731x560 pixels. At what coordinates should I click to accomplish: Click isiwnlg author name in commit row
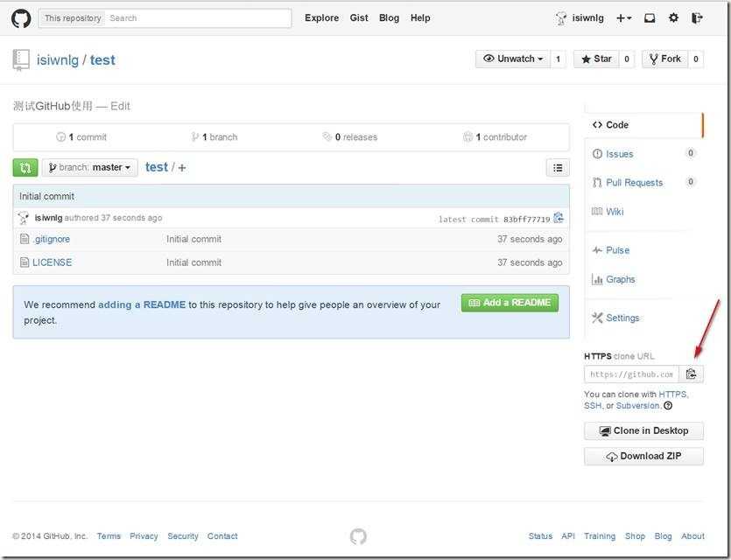click(x=48, y=218)
